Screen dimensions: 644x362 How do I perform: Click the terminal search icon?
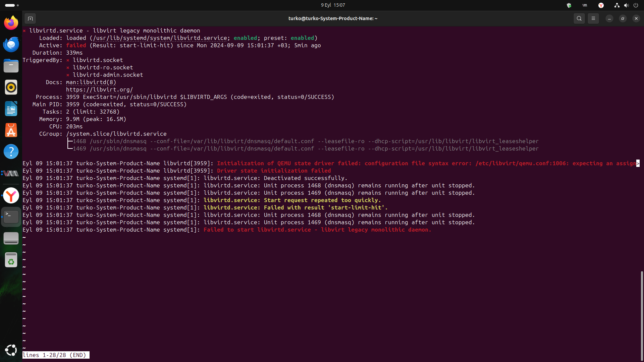pos(579,18)
